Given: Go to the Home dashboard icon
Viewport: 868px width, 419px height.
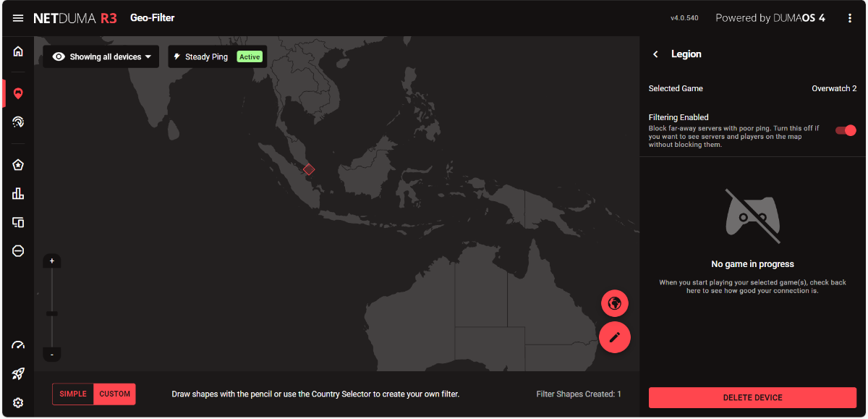Looking at the screenshot, I should point(18,51).
